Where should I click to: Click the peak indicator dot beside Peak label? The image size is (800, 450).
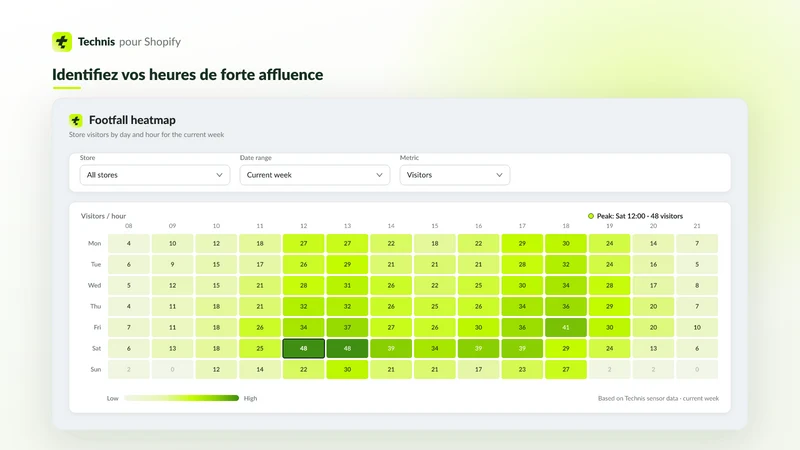coord(591,216)
